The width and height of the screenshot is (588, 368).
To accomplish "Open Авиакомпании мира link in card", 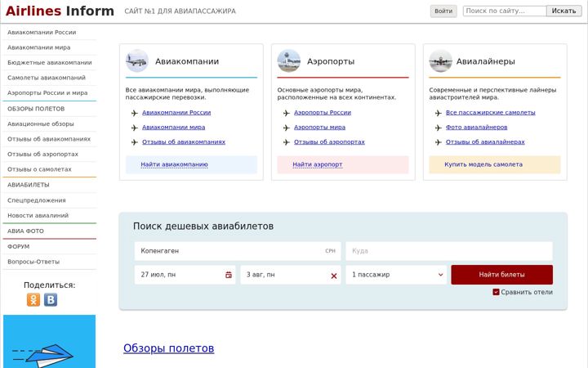I will tap(174, 127).
